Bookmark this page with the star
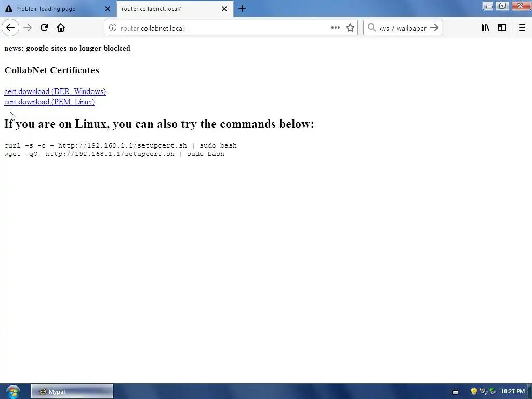 point(350,28)
